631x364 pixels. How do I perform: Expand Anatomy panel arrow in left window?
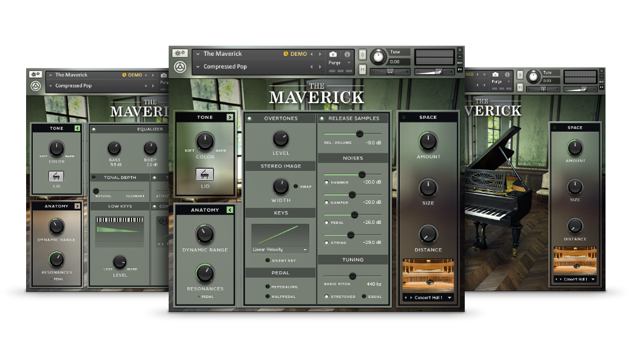pos(77,206)
